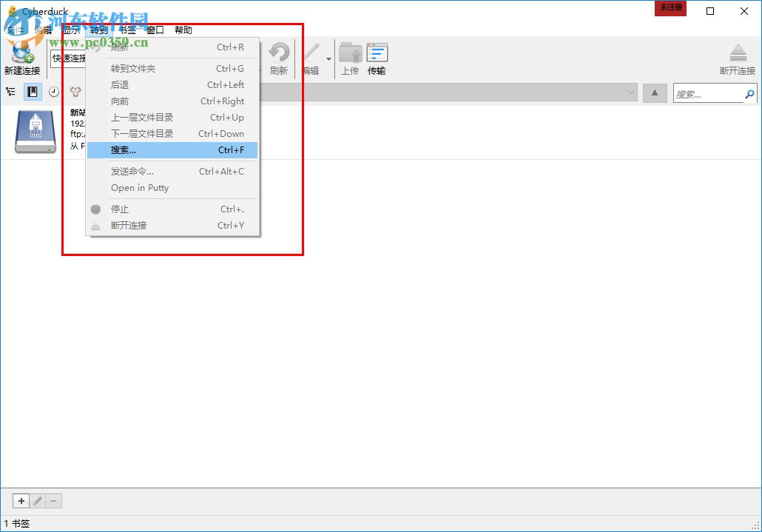Open the 帮助 menu

[183, 30]
